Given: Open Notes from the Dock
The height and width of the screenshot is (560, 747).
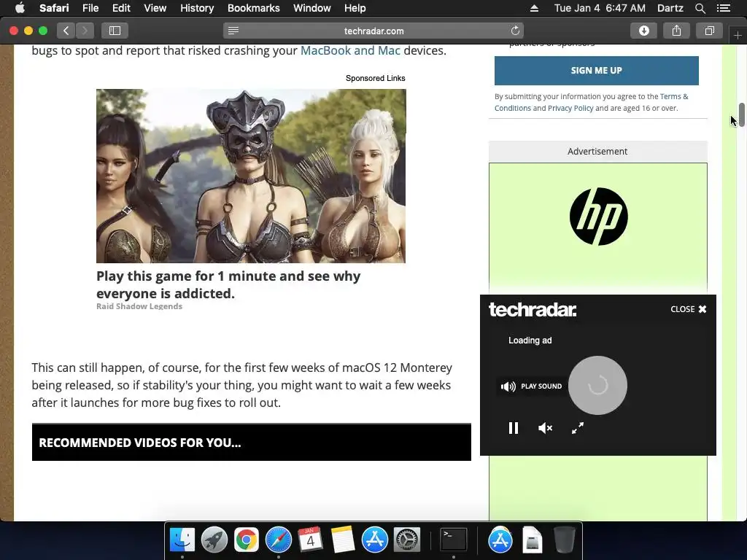Looking at the screenshot, I should 342,540.
